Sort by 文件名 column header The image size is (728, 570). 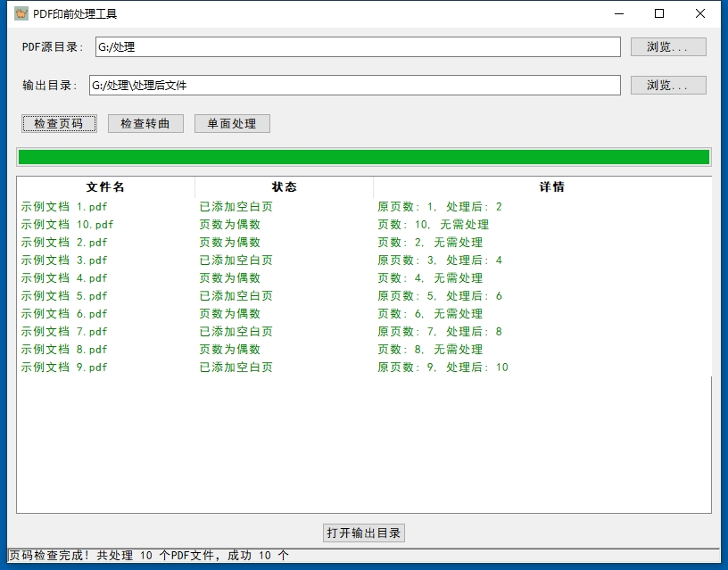pos(105,187)
